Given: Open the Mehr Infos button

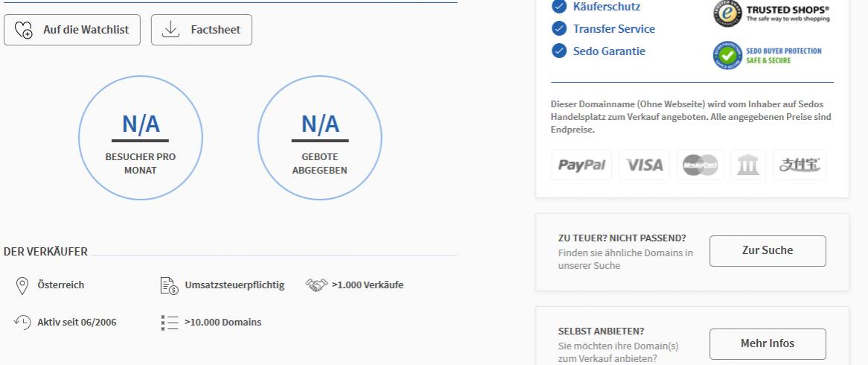Looking at the screenshot, I should 768,344.
